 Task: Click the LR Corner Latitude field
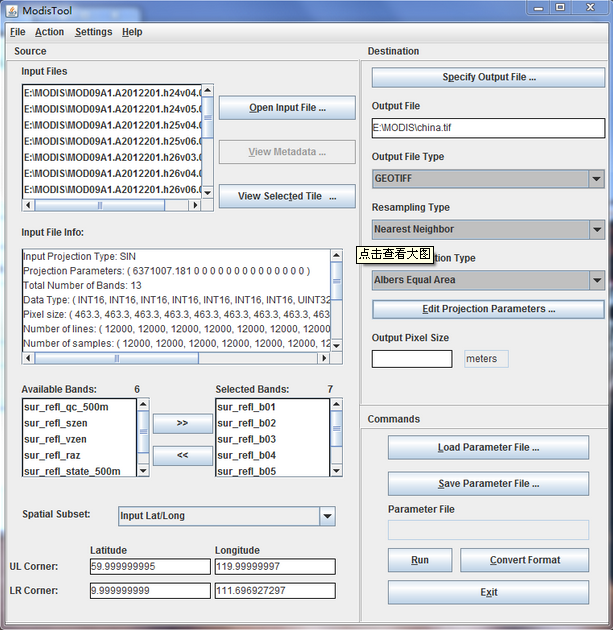[x=150, y=591]
